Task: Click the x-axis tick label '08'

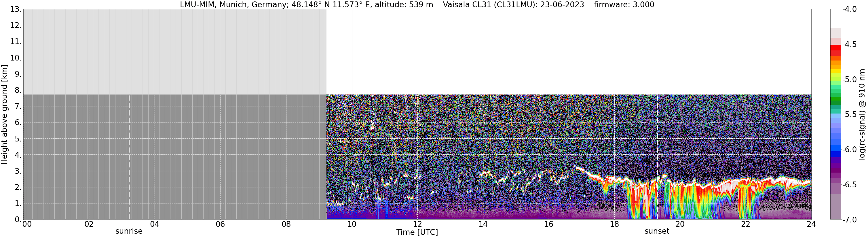Action: point(286,224)
